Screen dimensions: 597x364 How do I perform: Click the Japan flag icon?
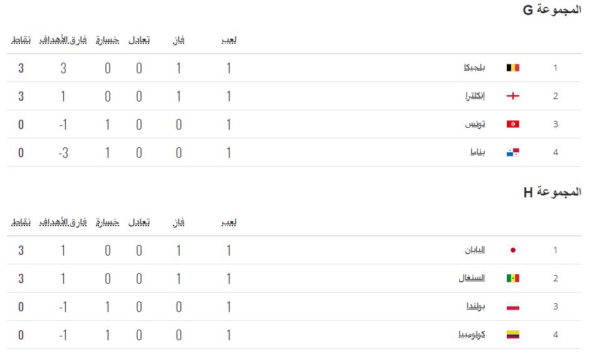click(513, 250)
